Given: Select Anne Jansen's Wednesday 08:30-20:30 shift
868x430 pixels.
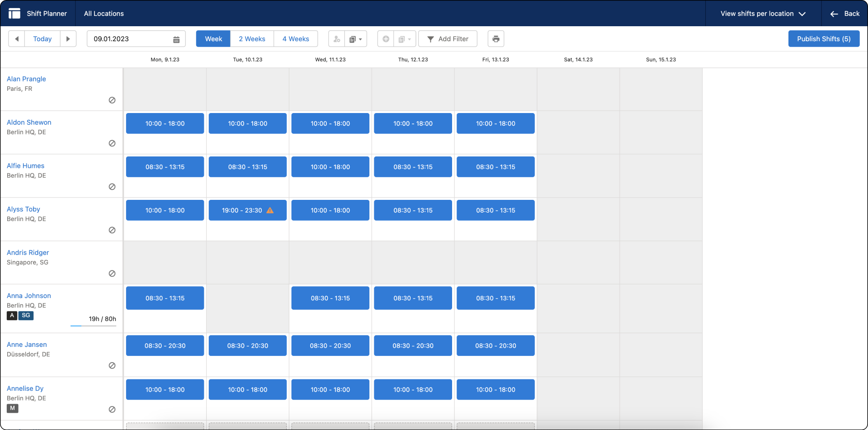Looking at the screenshot, I should pyautogui.click(x=330, y=345).
